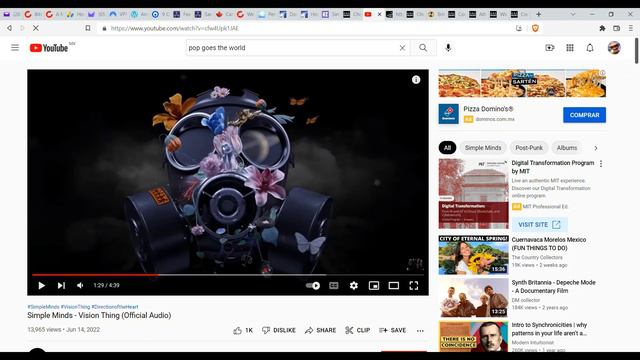This screenshot has width=640, height=360.
Task: Open Synth Britannia Depeche Mode documentary title
Action: [553, 287]
